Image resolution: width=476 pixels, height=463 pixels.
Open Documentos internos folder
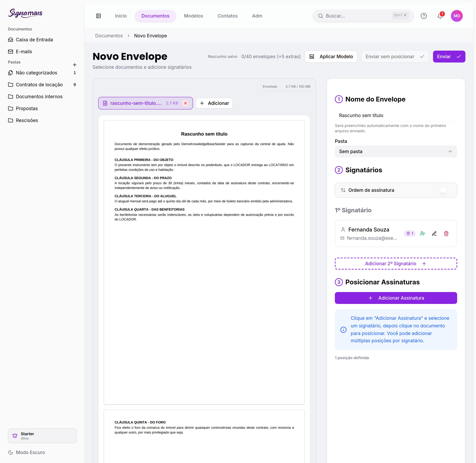coord(42,97)
